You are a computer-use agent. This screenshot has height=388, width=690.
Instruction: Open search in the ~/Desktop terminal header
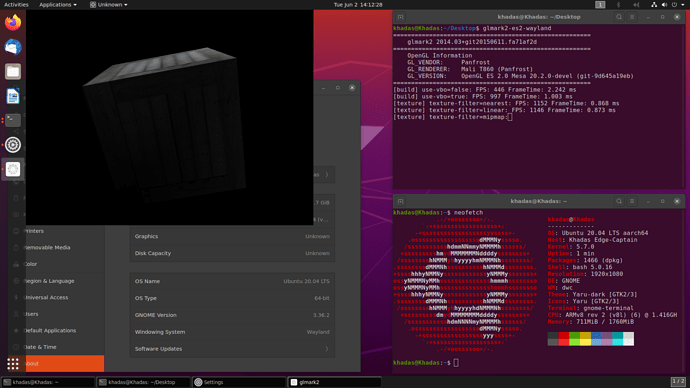pos(619,17)
